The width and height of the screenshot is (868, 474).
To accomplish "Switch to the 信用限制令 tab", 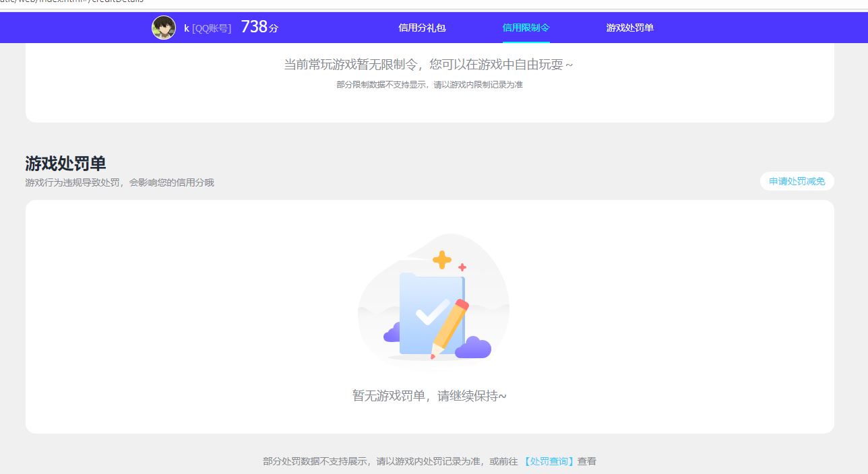I will pos(526,28).
